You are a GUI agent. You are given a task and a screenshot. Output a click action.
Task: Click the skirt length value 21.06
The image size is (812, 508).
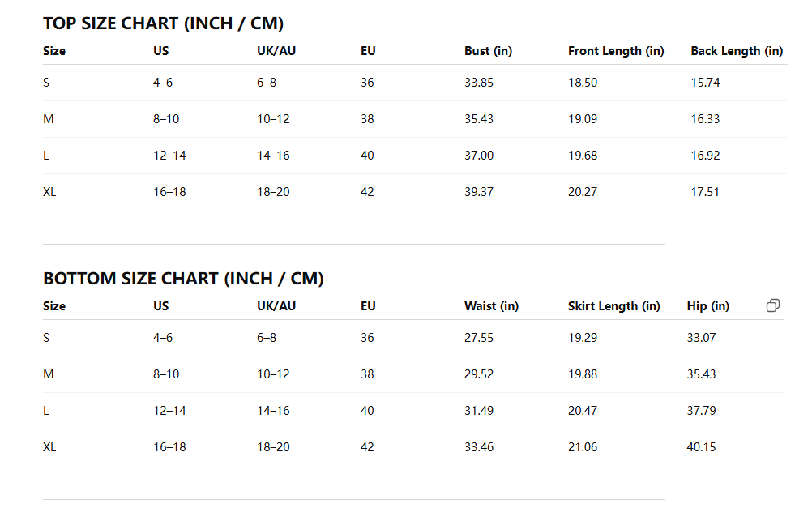click(x=583, y=447)
